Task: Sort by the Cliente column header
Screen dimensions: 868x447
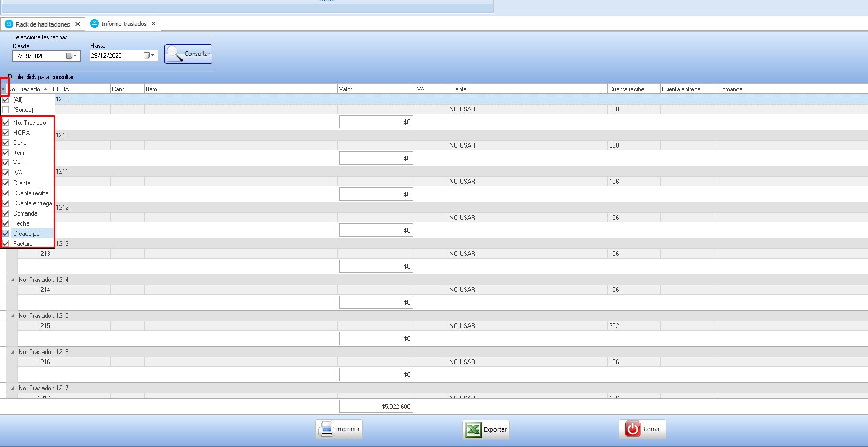Action: tap(527, 89)
